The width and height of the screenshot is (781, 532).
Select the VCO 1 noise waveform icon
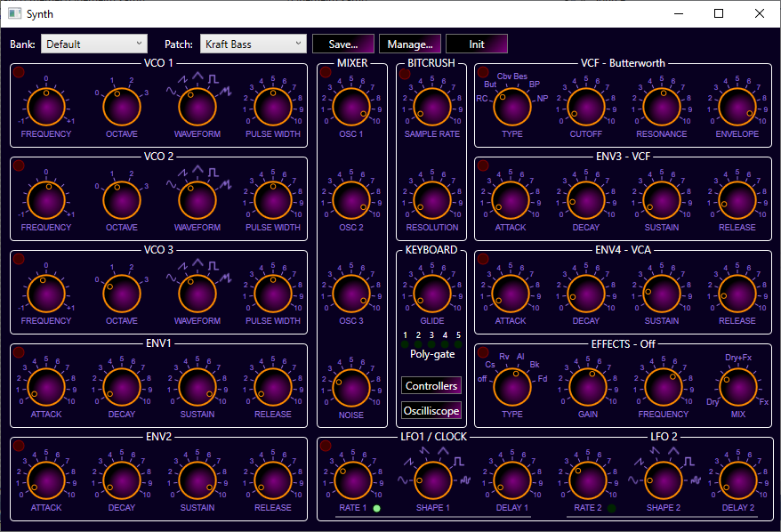(x=226, y=91)
